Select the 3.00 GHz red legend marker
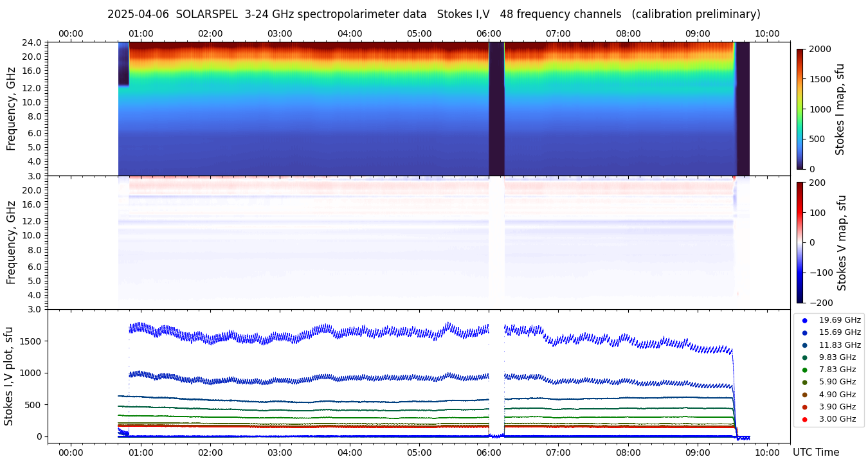 tap(804, 420)
